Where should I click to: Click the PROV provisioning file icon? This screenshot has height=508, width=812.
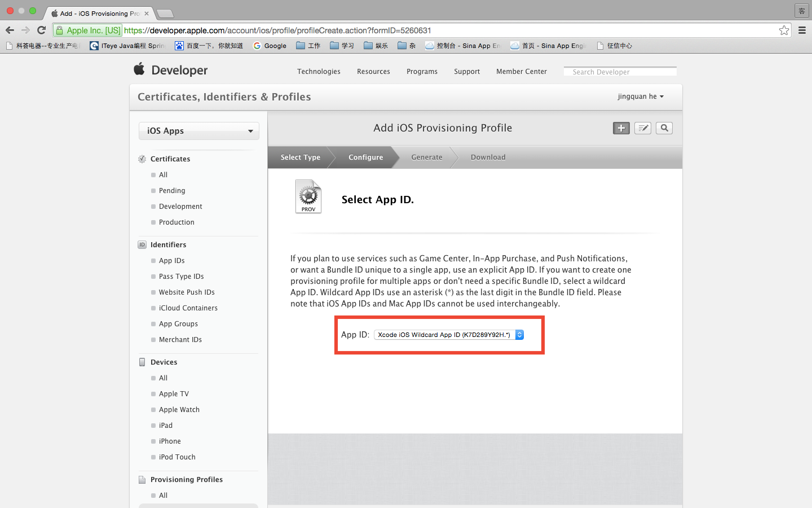[308, 196]
